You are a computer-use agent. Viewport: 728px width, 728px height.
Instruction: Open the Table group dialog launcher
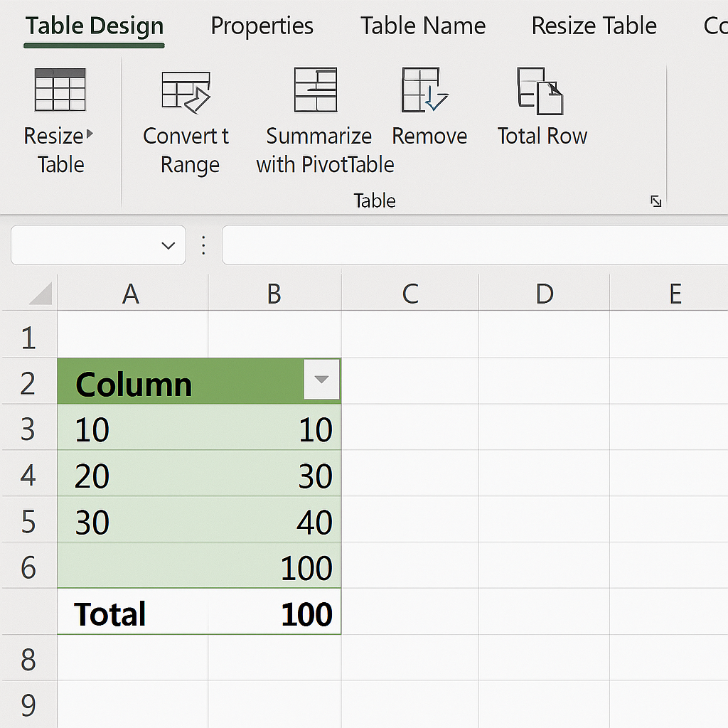pos(655,201)
